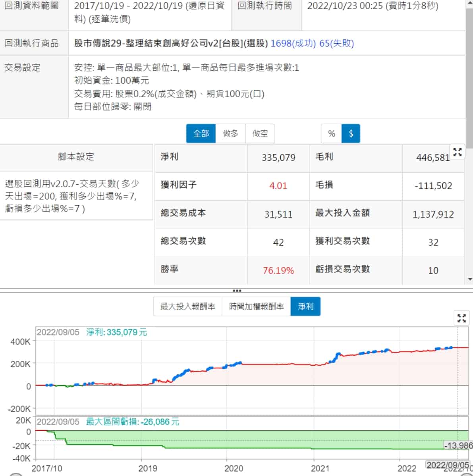Switch filter to 做多 trades

(x=231, y=134)
